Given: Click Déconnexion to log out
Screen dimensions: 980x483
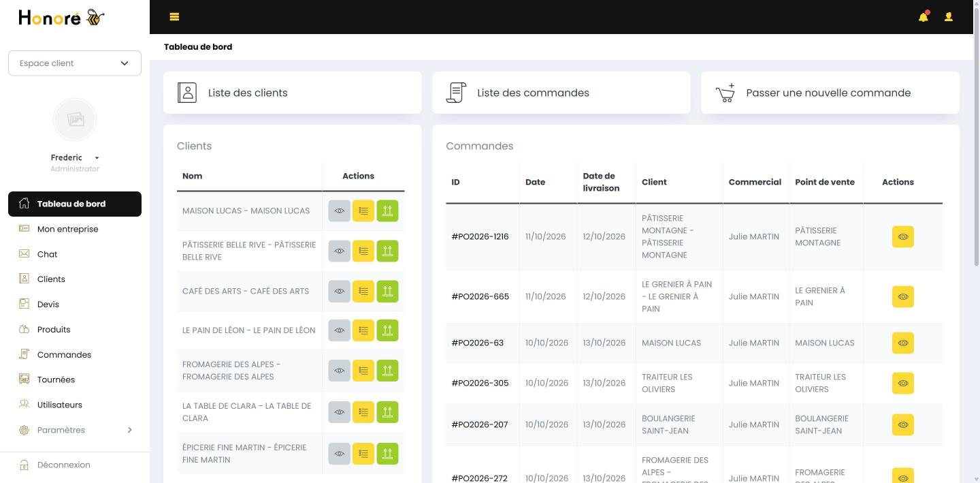Looking at the screenshot, I should pyautogui.click(x=75, y=465).
